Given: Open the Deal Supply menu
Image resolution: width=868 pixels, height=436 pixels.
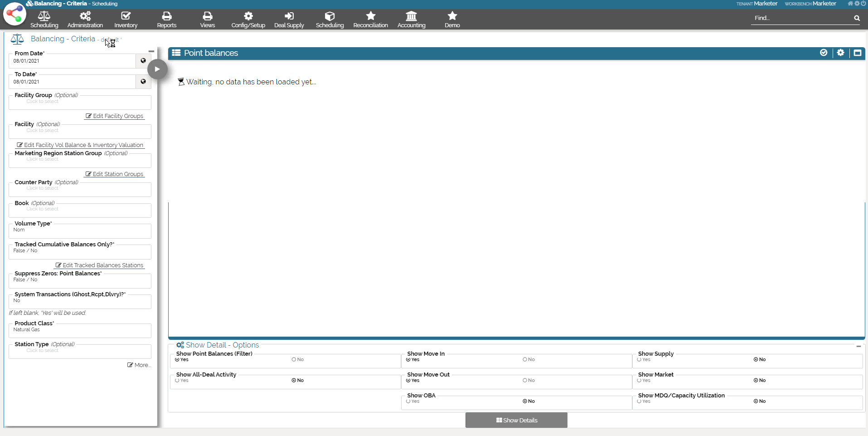Looking at the screenshot, I should click(289, 20).
